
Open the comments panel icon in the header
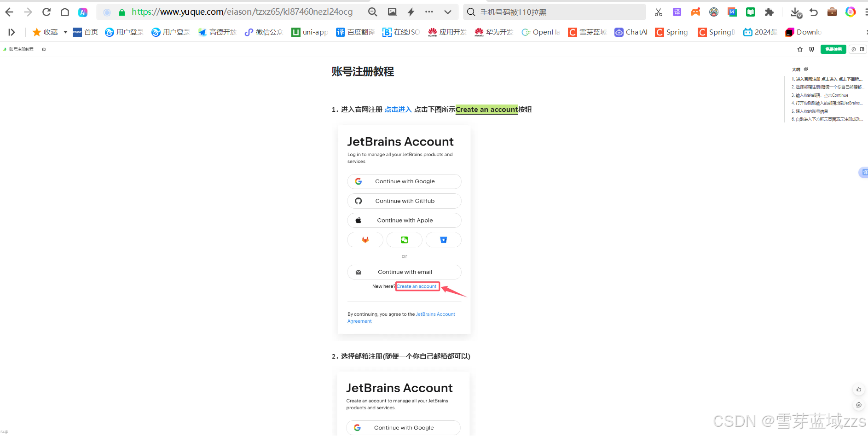coord(854,49)
